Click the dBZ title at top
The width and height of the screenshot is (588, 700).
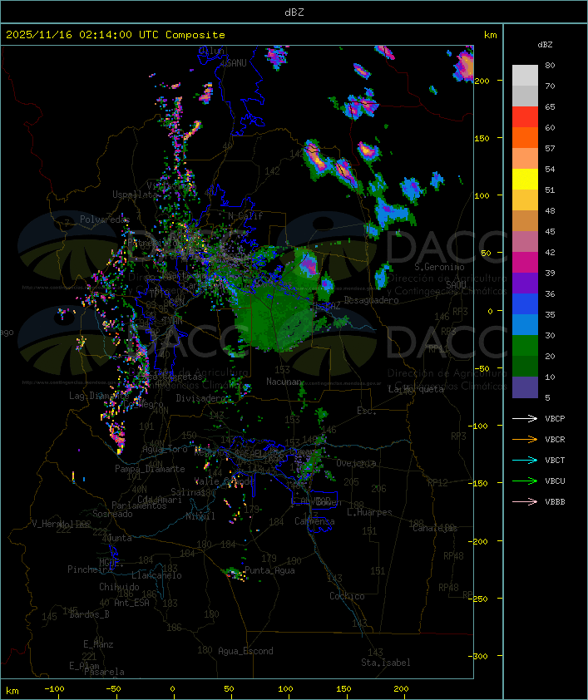click(294, 12)
